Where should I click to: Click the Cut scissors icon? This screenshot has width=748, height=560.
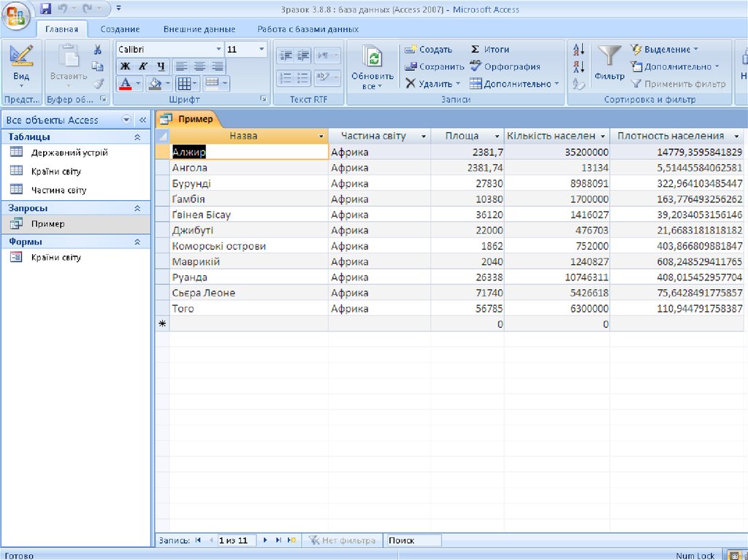tap(97, 50)
